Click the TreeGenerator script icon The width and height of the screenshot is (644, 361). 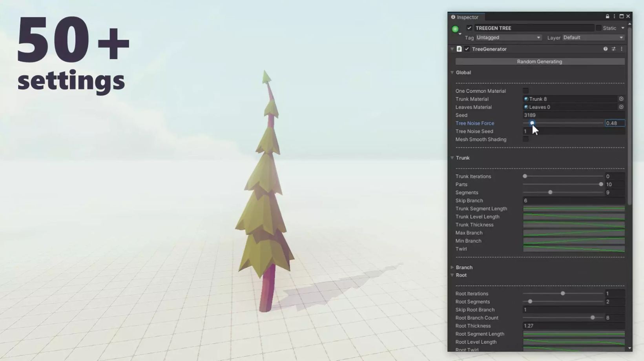459,49
